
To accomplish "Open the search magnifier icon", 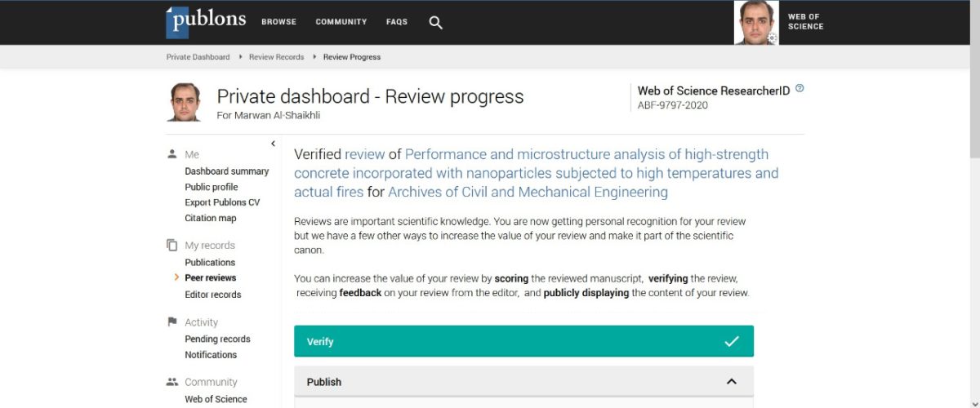I will click(x=436, y=23).
